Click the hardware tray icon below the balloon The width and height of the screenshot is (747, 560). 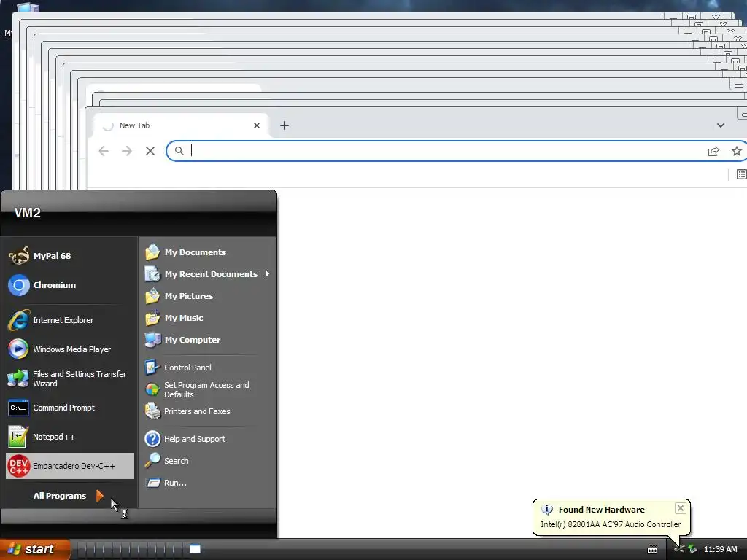coord(679,550)
